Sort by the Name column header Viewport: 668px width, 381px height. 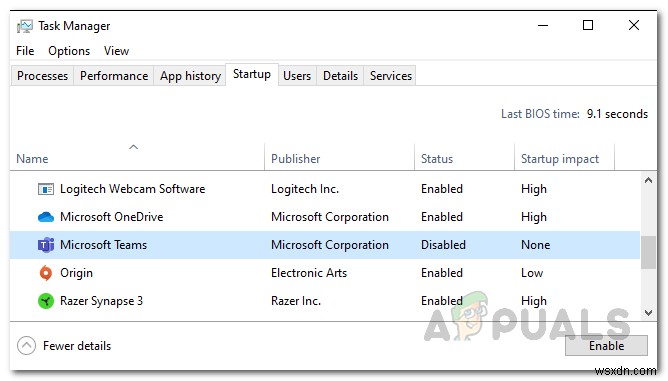[x=32, y=159]
